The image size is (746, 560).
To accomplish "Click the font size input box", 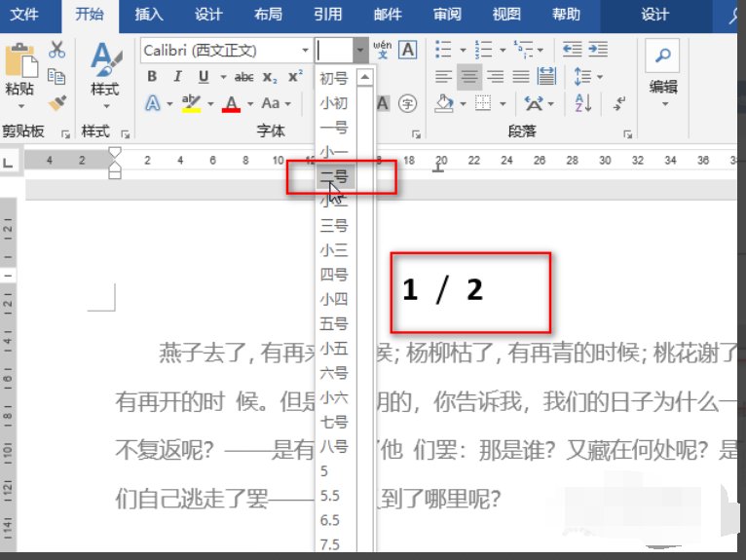I will (334, 50).
